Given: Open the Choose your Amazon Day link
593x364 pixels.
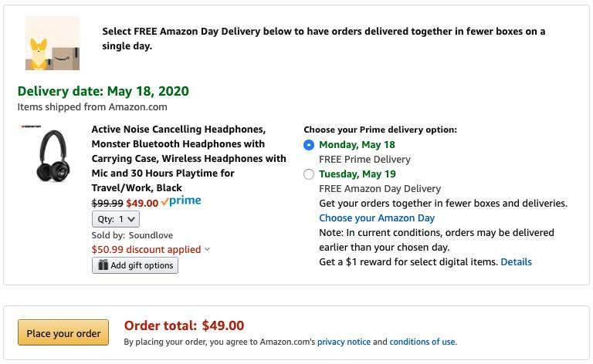Looking at the screenshot, I should 377,217.
